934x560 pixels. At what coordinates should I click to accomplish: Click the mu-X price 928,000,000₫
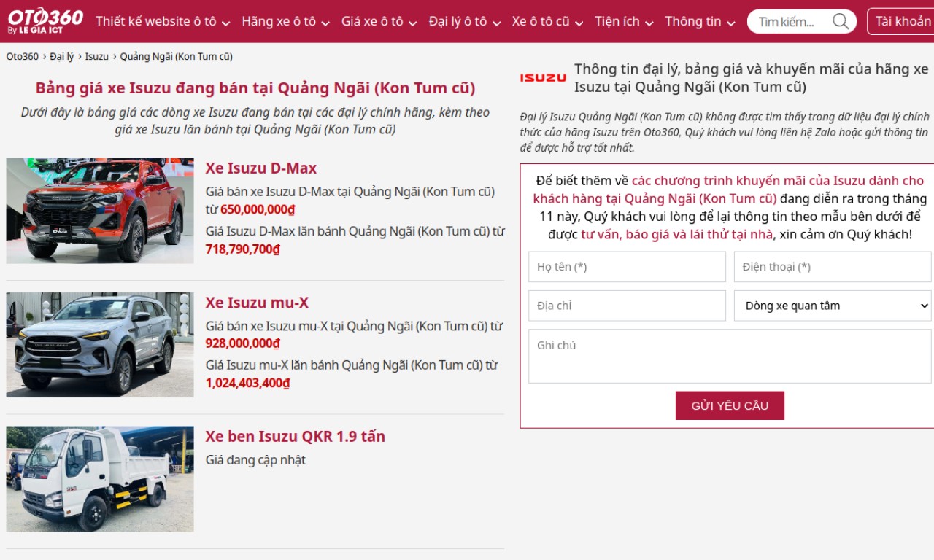(x=243, y=343)
